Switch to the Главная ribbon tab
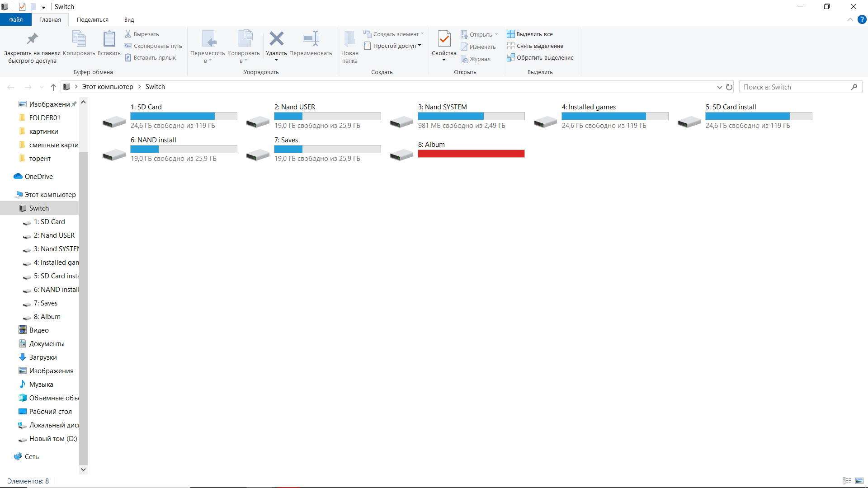The image size is (868, 488). coord(50,19)
